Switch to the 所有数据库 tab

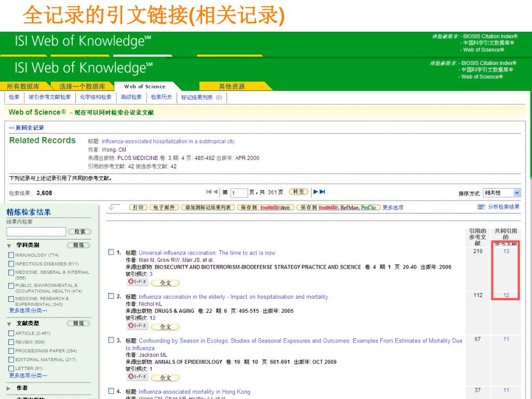23,86
